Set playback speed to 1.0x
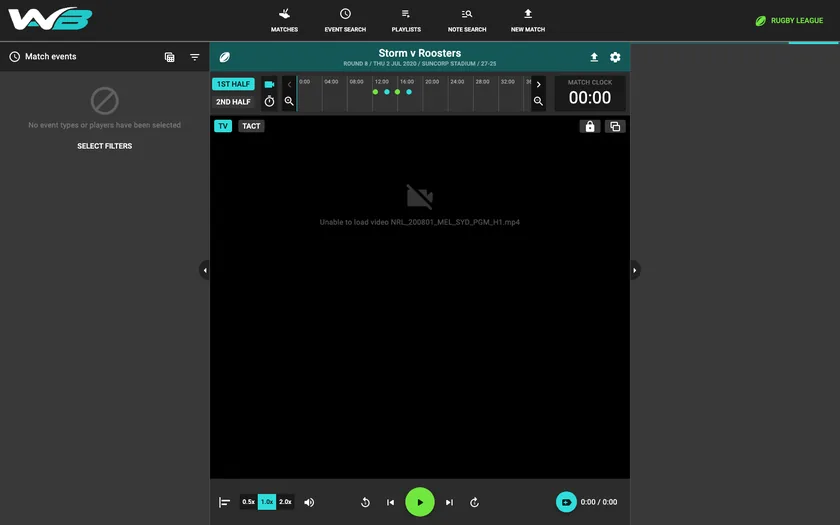840x525 pixels. 267,502
